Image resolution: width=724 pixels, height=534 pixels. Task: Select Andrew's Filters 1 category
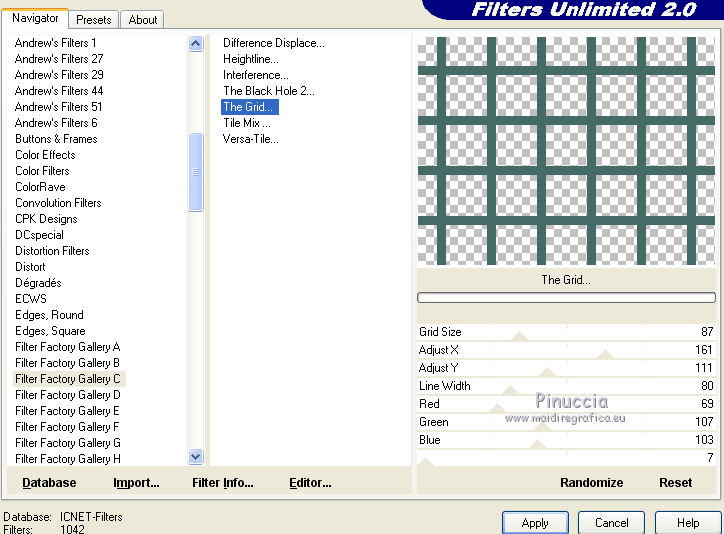click(x=55, y=43)
